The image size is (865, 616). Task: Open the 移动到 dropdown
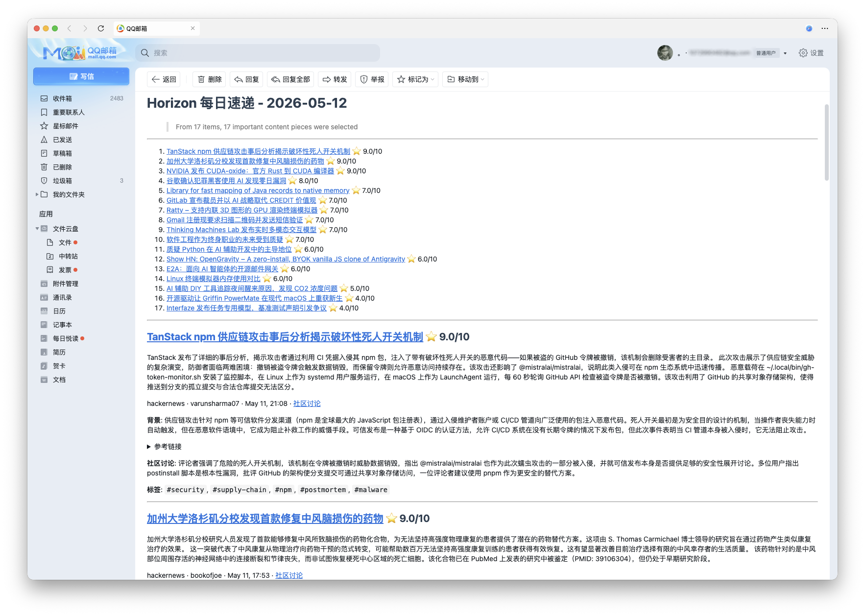[465, 79]
